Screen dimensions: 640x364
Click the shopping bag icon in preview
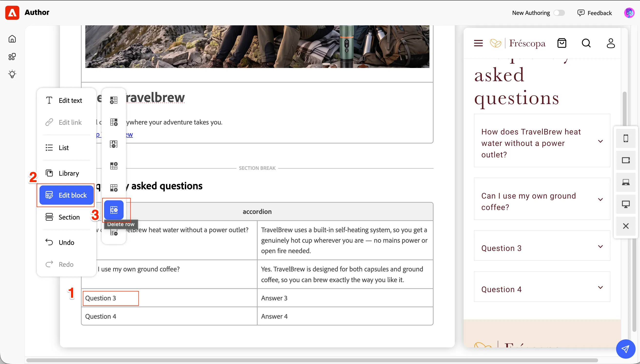tap(562, 43)
